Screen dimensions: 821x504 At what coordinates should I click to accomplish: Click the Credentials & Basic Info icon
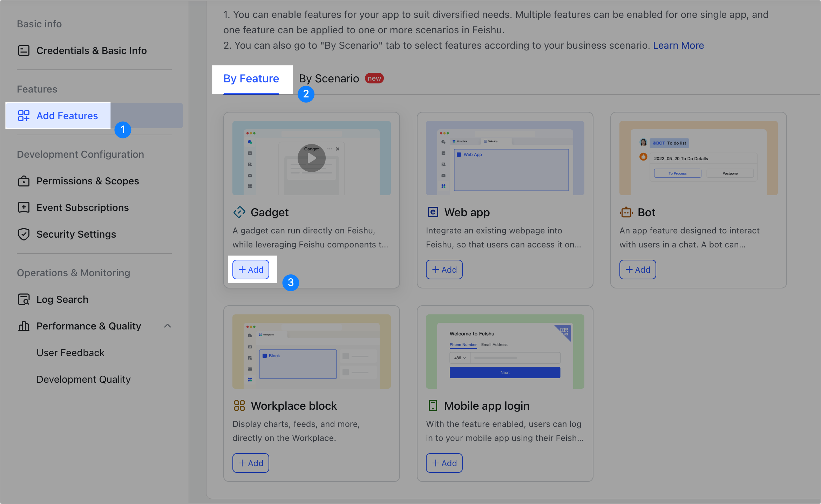(x=24, y=50)
